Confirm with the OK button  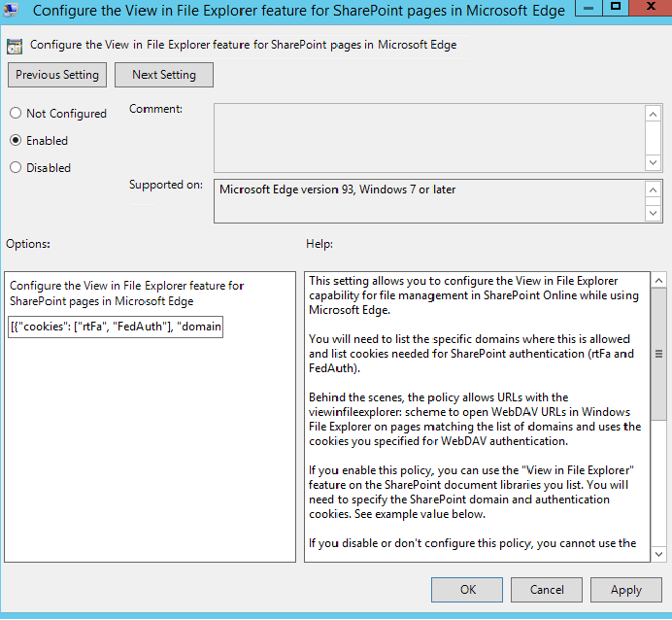coord(467,590)
